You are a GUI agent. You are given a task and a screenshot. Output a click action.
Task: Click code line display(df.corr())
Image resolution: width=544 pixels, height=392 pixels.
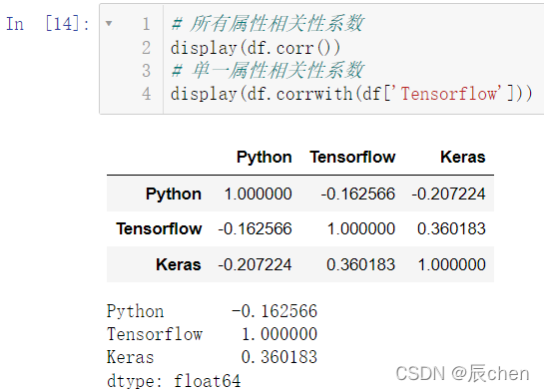pyautogui.click(x=256, y=48)
